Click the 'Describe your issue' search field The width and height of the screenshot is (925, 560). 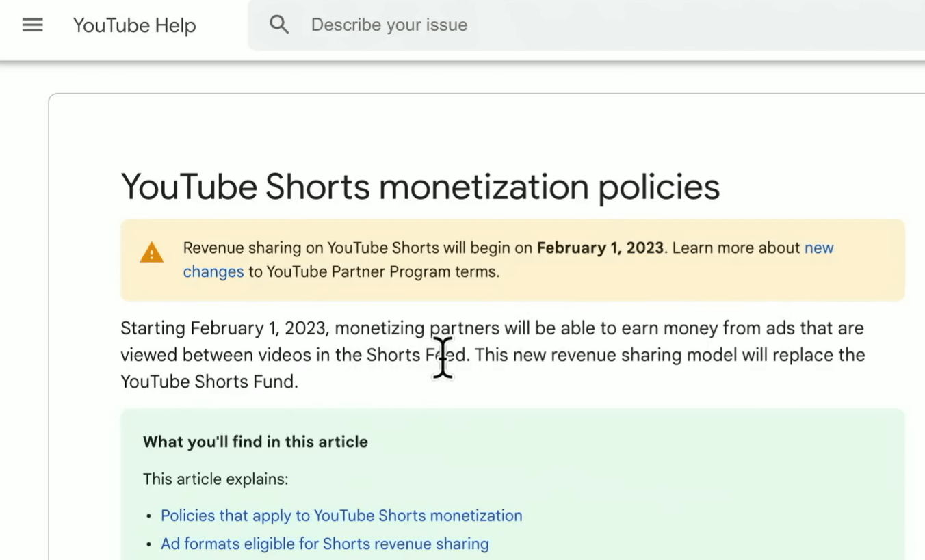click(x=389, y=25)
